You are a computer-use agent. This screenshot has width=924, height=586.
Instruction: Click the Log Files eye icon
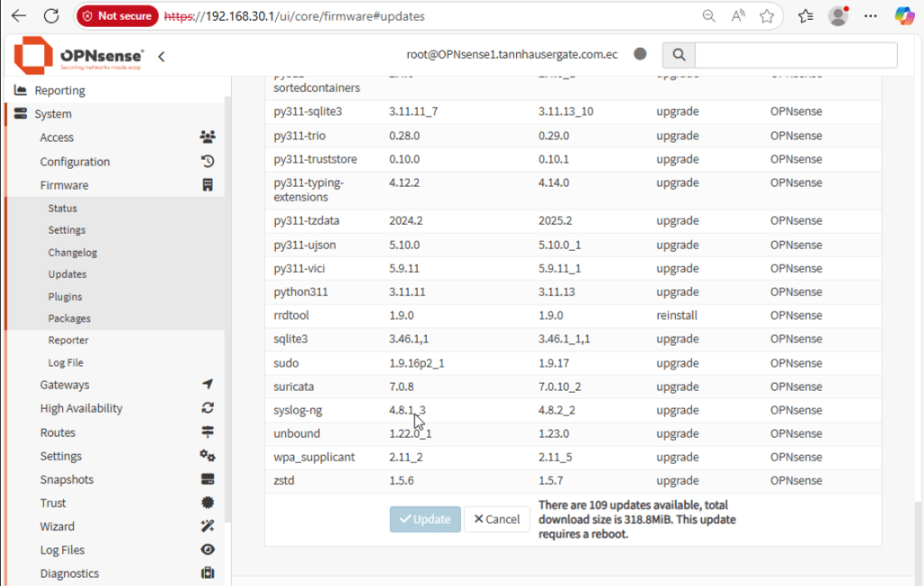point(208,550)
